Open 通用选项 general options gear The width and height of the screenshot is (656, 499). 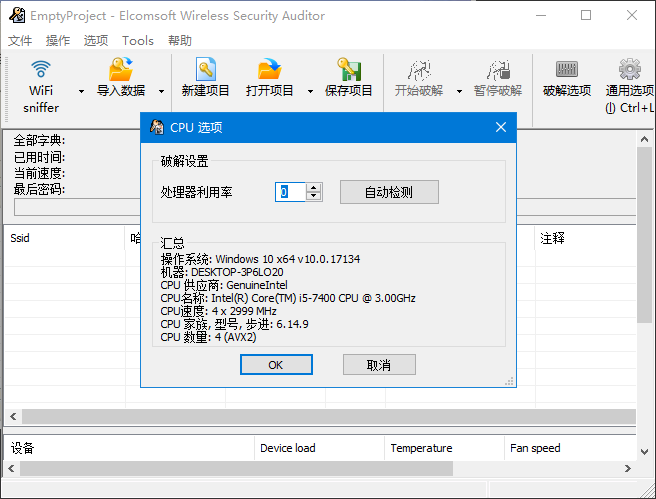(x=630, y=69)
